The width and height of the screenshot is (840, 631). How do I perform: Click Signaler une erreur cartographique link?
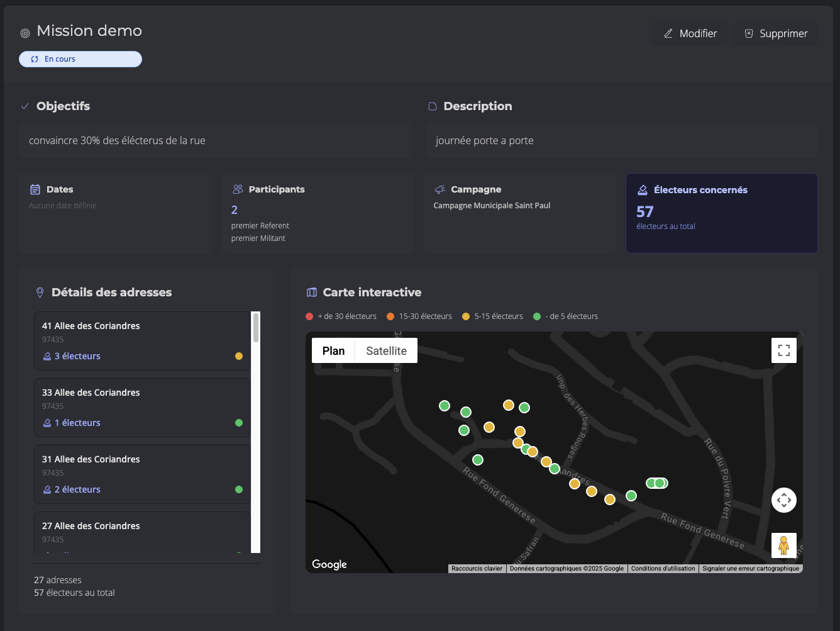751,569
